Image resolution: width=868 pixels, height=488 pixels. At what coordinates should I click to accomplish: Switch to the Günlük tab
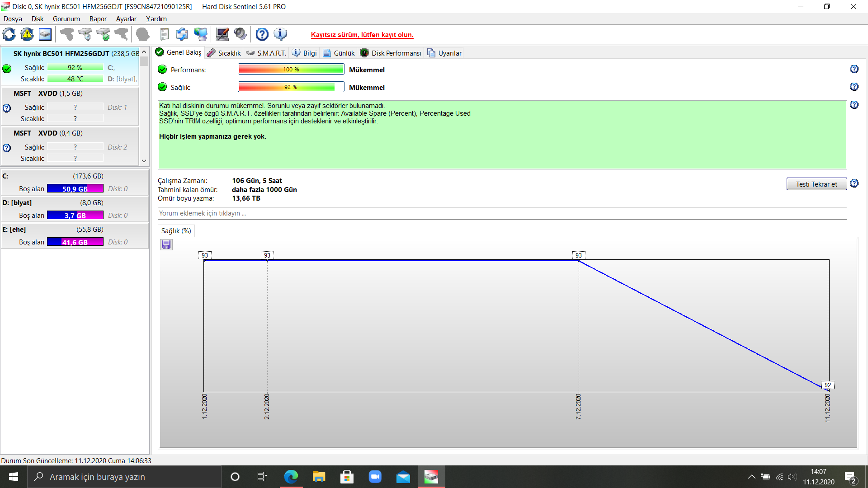click(339, 53)
